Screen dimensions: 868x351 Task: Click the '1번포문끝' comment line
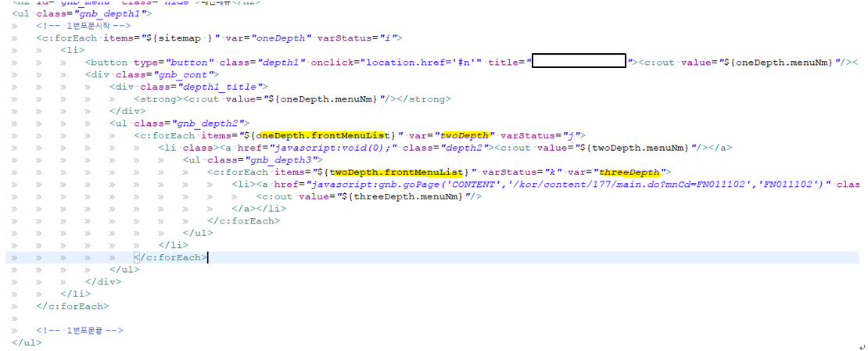79,331
